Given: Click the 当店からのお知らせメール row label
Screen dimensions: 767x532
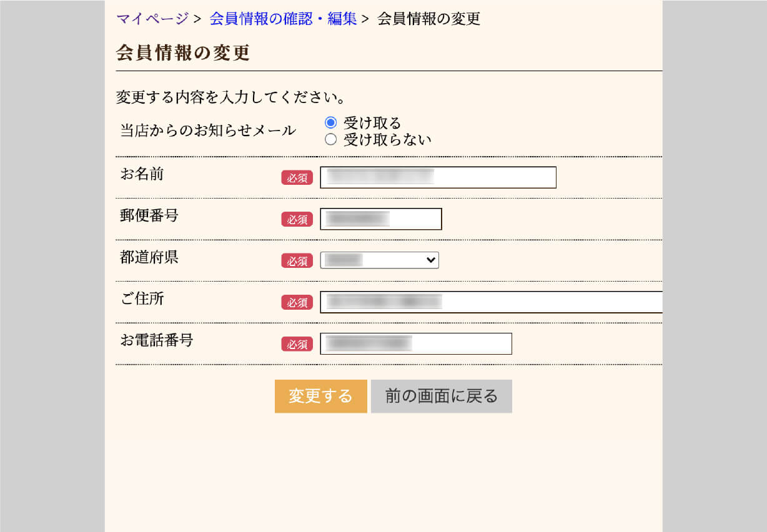Looking at the screenshot, I should [208, 131].
